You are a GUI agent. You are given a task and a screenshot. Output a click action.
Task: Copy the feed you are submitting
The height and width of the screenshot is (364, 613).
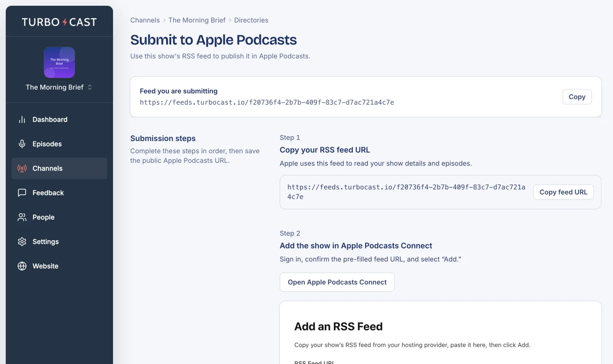coord(577,97)
